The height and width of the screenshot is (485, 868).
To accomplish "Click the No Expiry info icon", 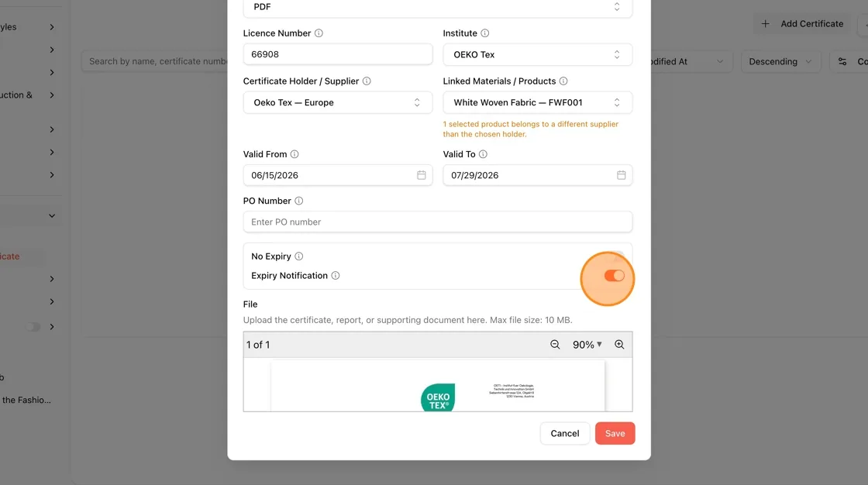I will coord(299,256).
